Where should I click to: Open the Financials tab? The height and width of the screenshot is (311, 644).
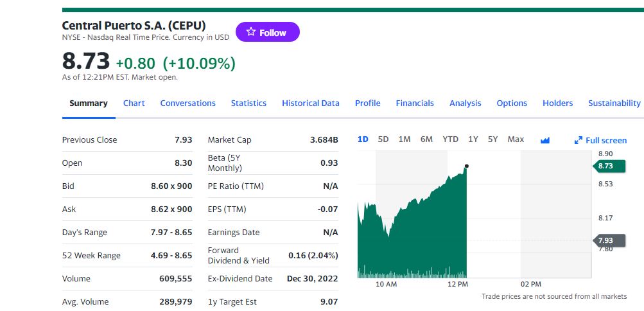tap(415, 103)
